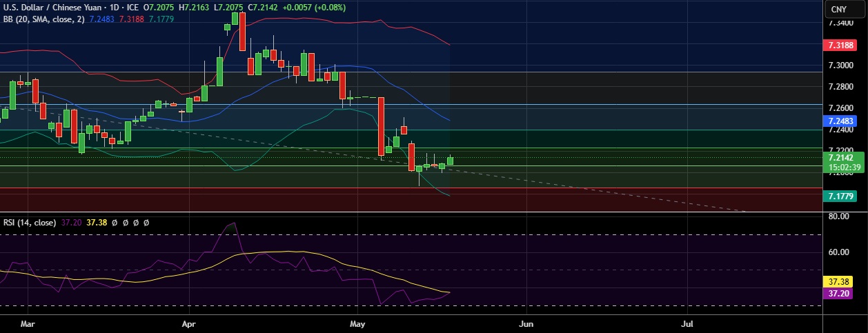The height and width of the screenshot is (333, 868).
Task: Click the 37.38 value in RSI legend
Action: pos(97,223)
